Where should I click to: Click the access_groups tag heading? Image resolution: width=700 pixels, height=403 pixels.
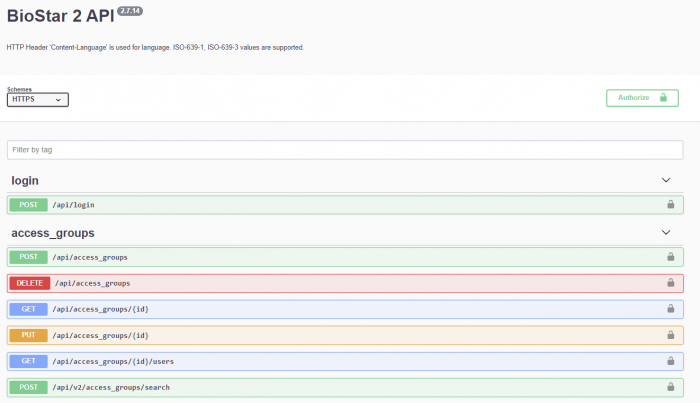pos(53,233)
